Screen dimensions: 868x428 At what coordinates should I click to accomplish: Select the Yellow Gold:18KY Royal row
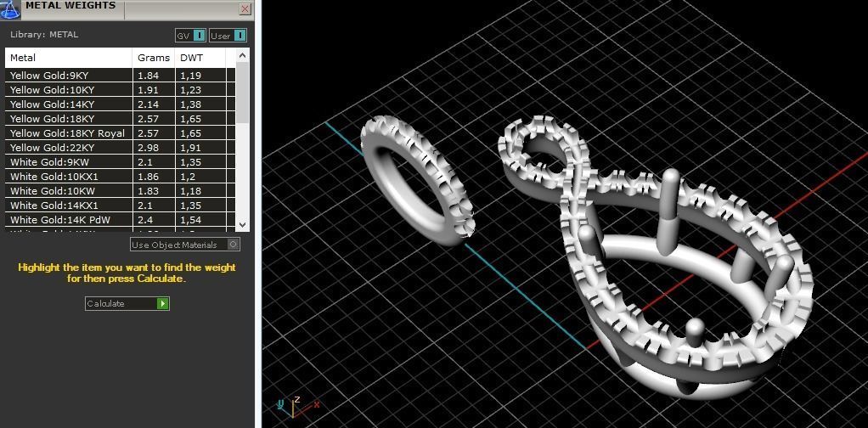point(120,132)
